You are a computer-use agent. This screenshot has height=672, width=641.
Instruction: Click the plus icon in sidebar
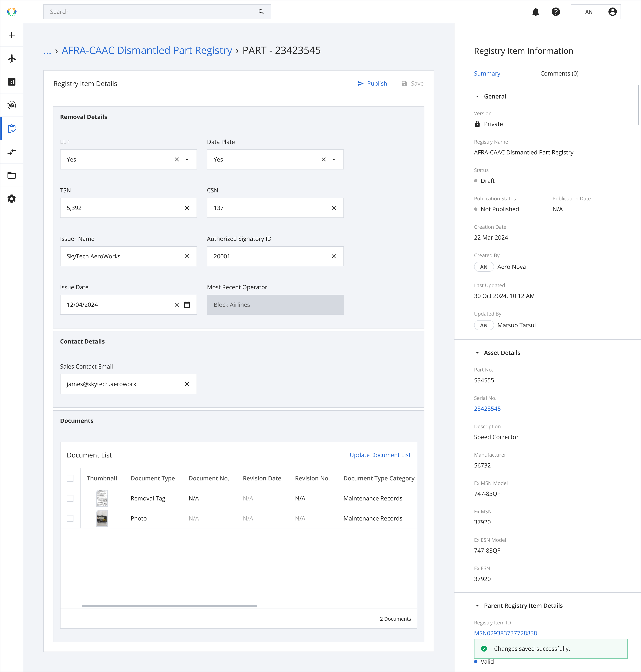[x=12, y=35]
